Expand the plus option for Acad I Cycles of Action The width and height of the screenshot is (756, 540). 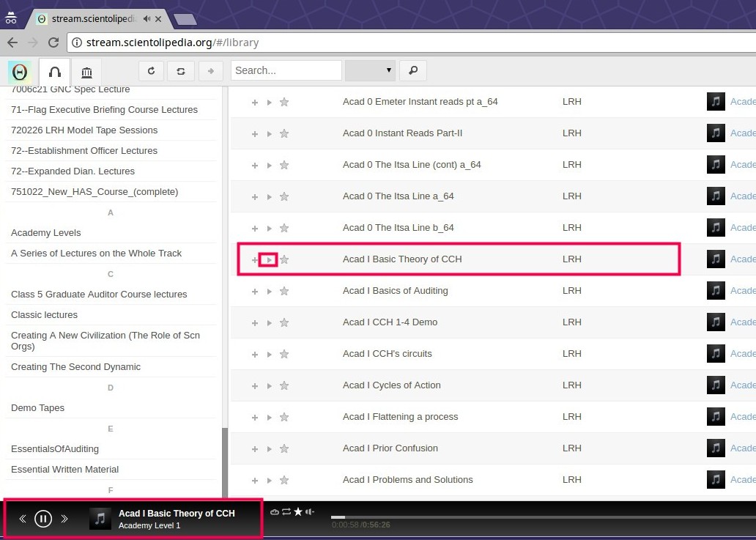[x=254, y=385]
